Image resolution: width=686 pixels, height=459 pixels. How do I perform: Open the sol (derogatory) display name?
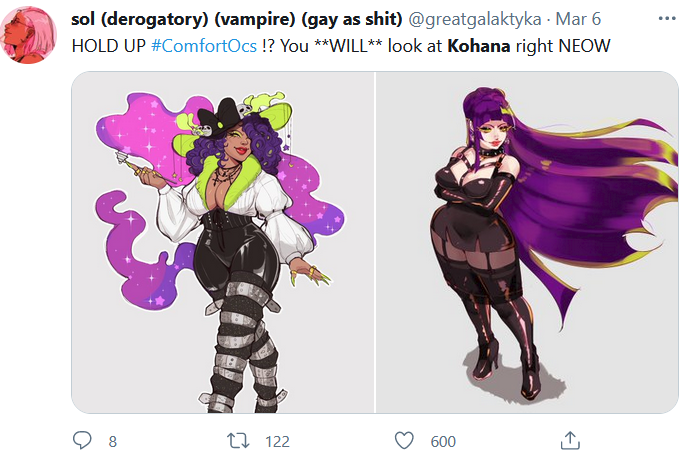[237, 19]
